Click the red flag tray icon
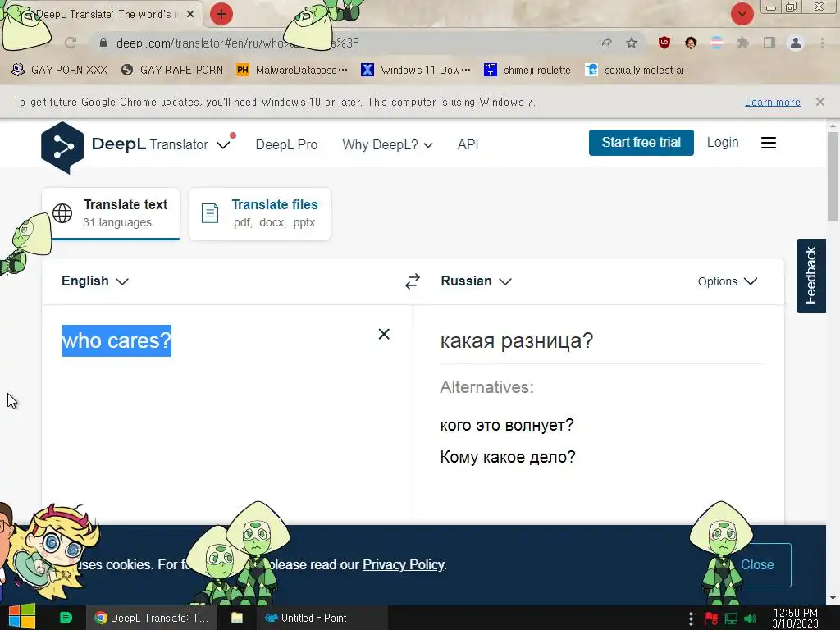Viewport: 840px width, 630px height. (x=711, y=619)
